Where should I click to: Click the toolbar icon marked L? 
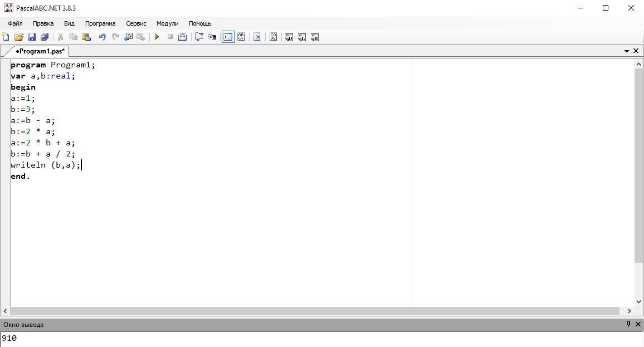[302, 37]
